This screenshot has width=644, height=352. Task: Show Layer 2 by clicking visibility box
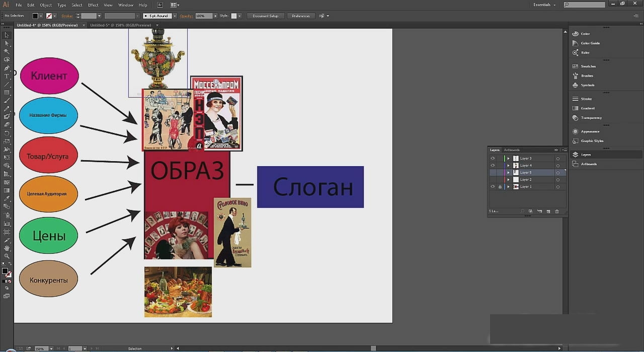click(493, 179)
